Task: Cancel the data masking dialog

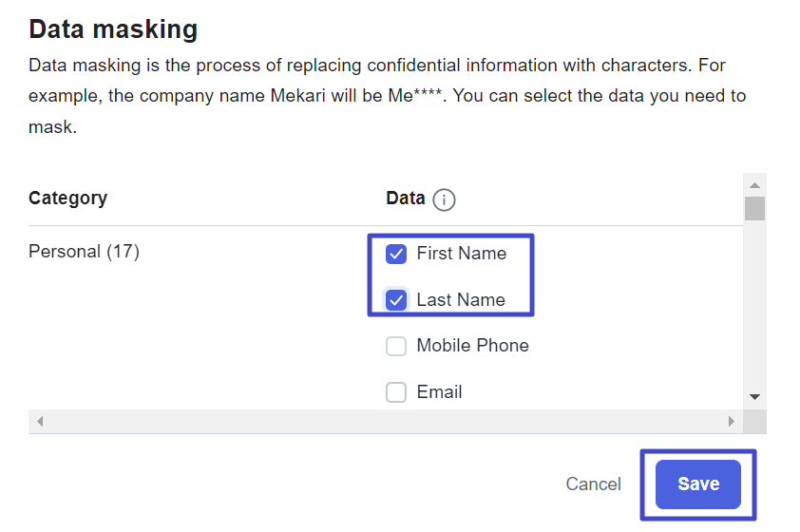Action: (x=593, y=484)
